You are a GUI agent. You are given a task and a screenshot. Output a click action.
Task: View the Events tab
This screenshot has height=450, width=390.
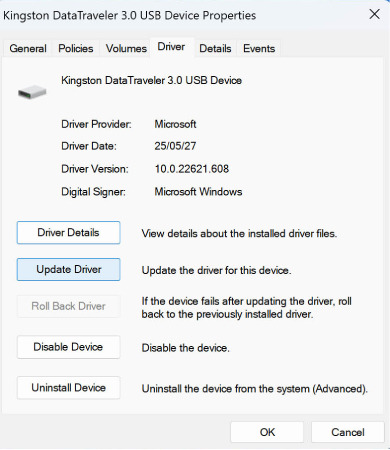point(259,48)
